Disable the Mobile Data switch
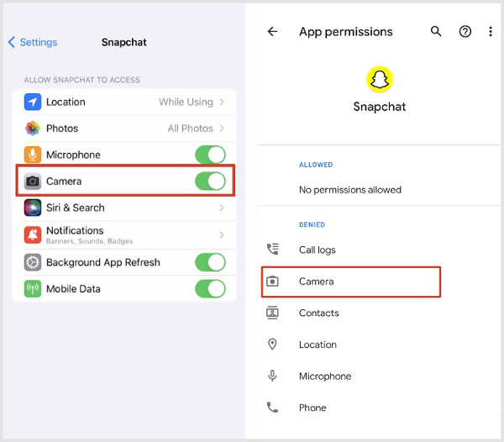The height and width of the screenshot is (442, 504). pos(210,289)
